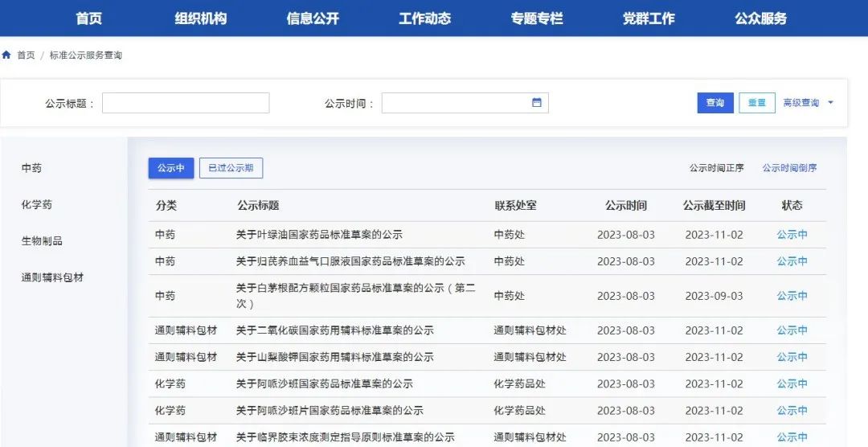This screenshot has height=447, width=868.
Task: Select the 公示中 tab
Action: (x=170, y=168)
